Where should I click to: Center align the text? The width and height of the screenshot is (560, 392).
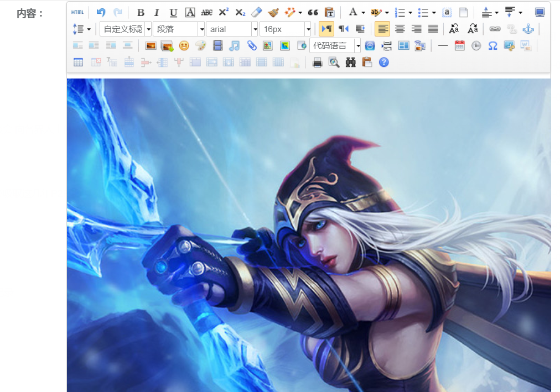pos(400,29)
